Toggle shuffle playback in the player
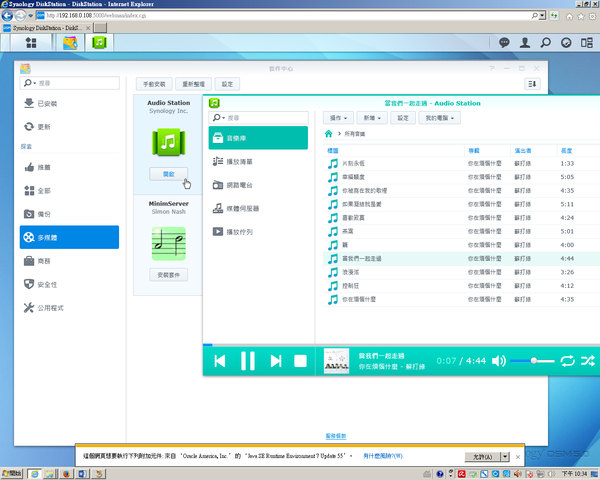This screenshot has width=600, height=480. pyautogui.click(x=587, y=360)
